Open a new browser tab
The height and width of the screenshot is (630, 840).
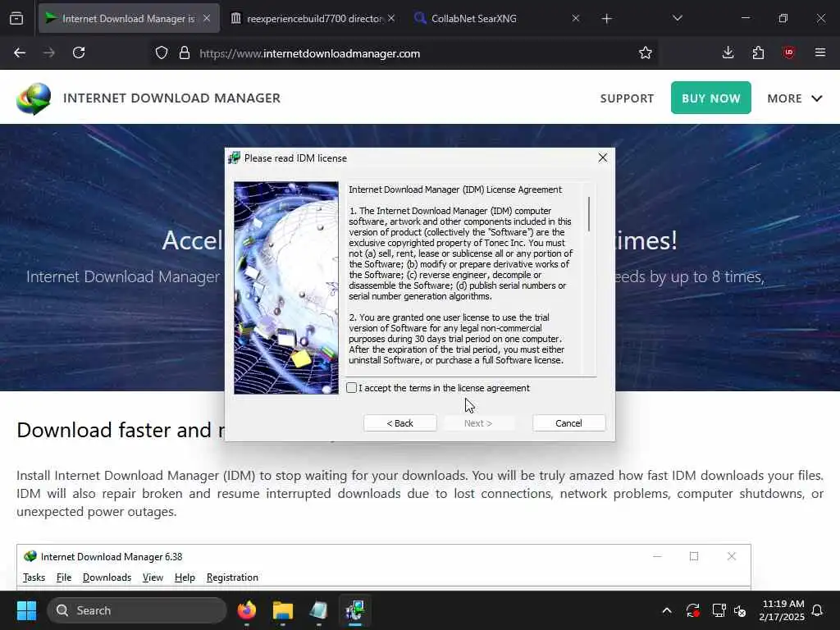point(606,19)
